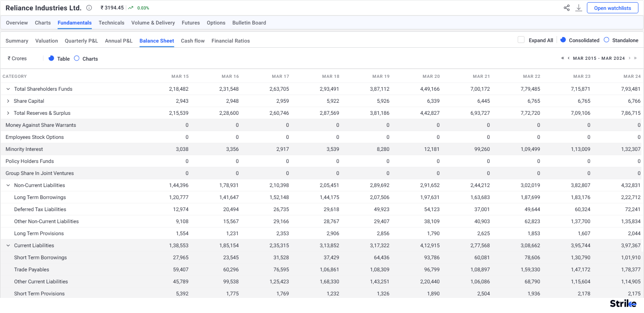644x313 pixels.
Task: Open the Cash flow sub-tab
Action: pos(193,41)
